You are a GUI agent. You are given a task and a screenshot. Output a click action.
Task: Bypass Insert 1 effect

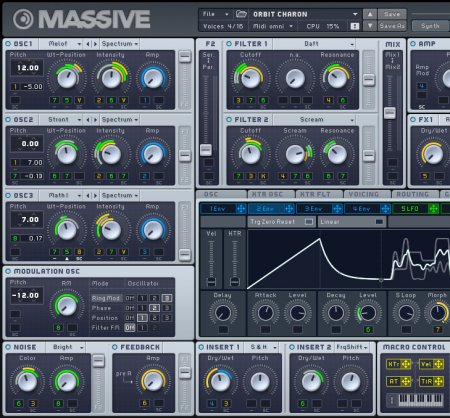tap(201, 347)
